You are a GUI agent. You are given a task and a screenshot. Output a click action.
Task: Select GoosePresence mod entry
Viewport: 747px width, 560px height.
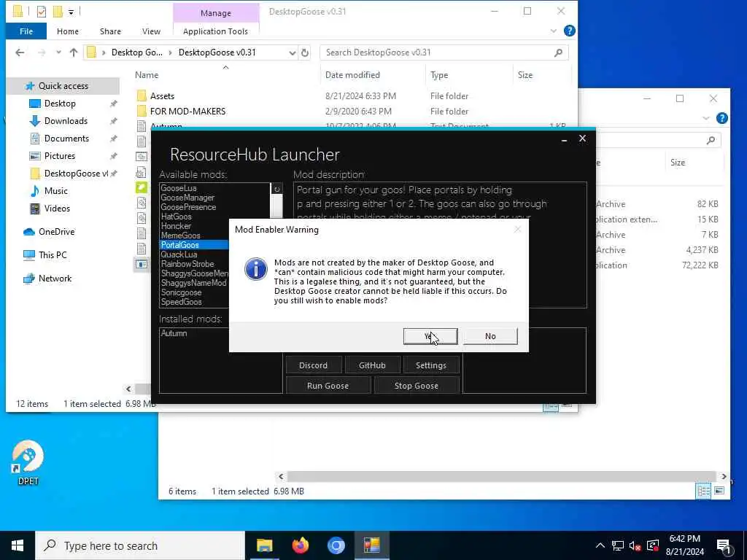pyautogui.click(x=189, y=207)
